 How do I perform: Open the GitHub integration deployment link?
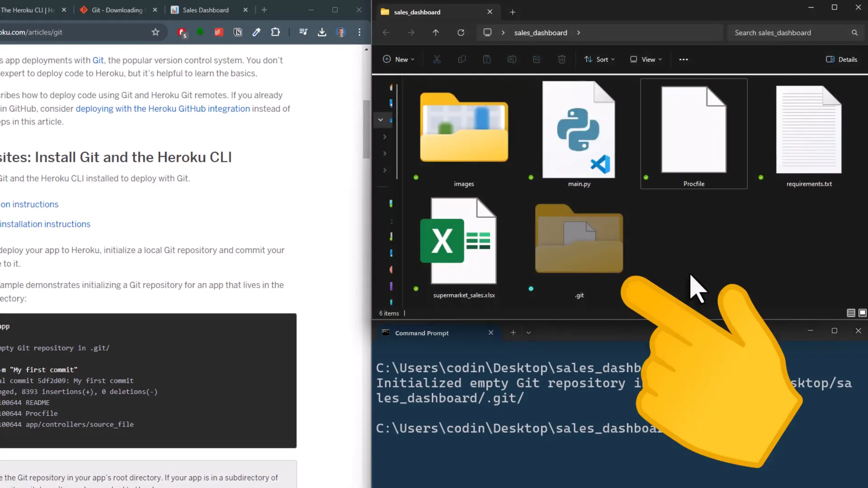pyautogui.click(x=163, y=108)
